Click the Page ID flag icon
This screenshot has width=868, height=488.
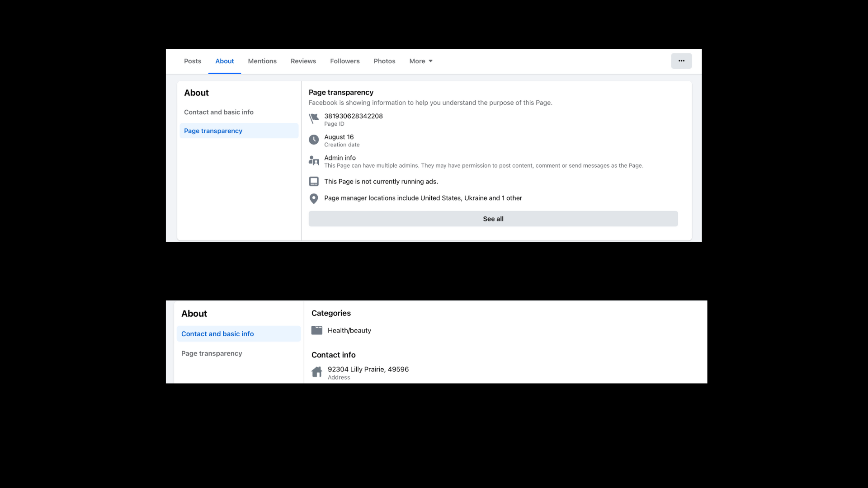(314, 119)
